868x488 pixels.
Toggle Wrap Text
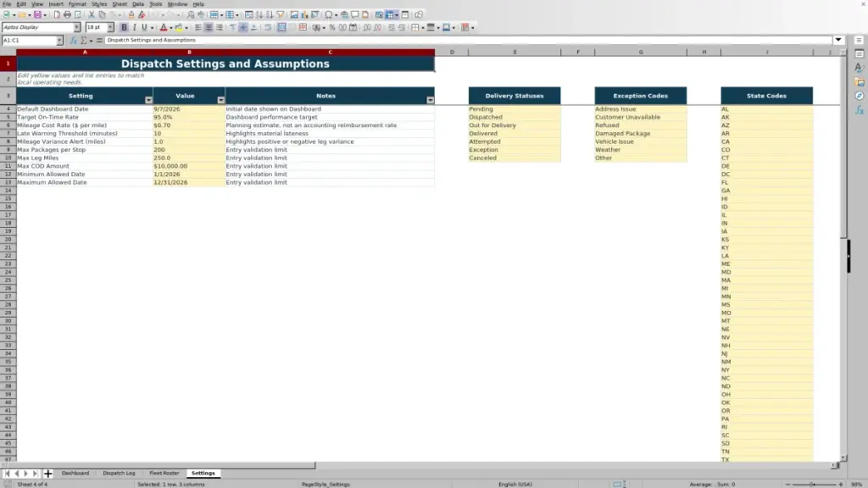[268, 27]
